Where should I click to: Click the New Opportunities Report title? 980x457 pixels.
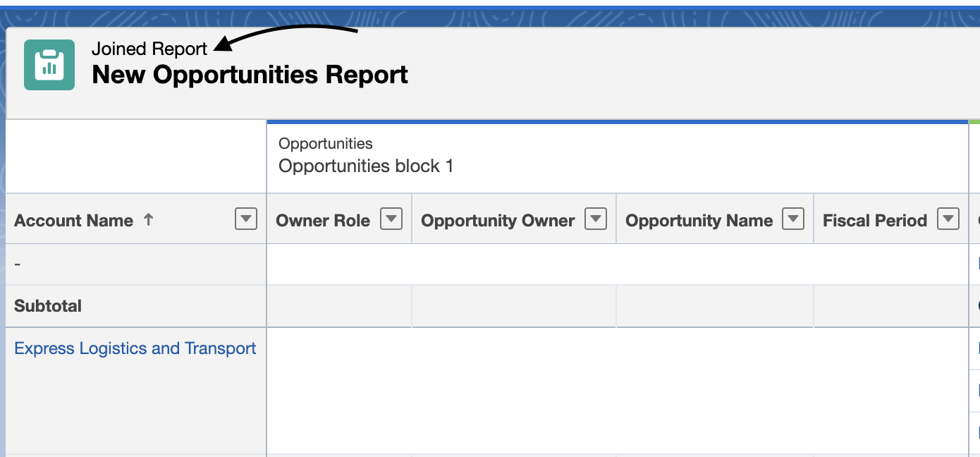point(250,75)
